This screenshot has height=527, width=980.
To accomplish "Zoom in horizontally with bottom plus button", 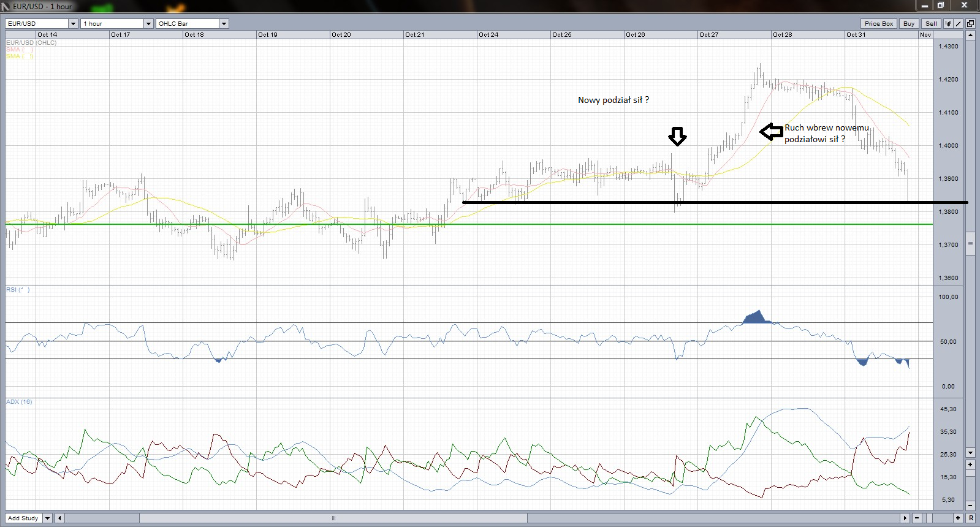I will [x=957, y=518].
